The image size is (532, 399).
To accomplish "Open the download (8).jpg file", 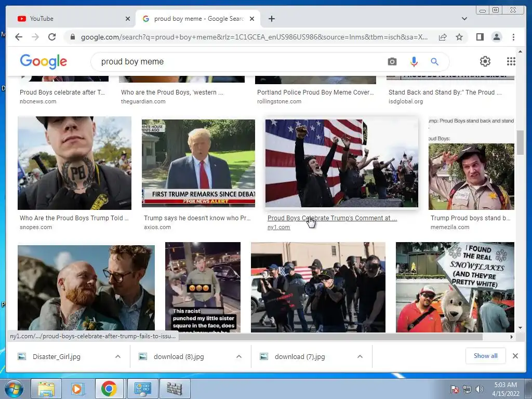I will (179, 356).
